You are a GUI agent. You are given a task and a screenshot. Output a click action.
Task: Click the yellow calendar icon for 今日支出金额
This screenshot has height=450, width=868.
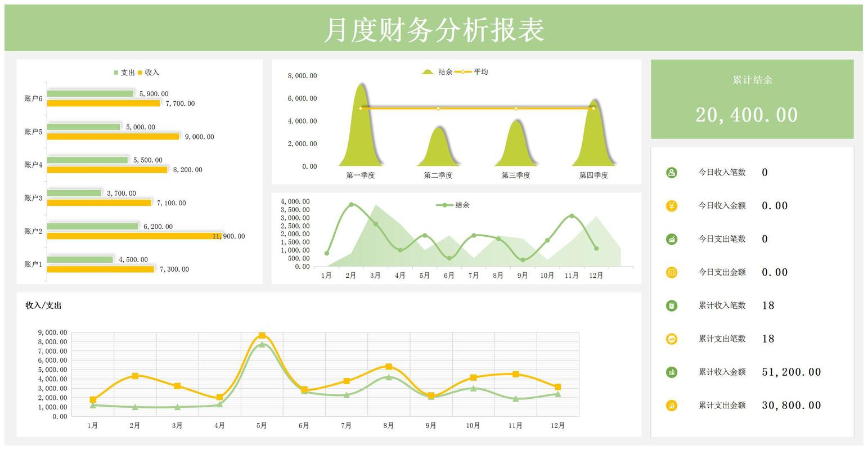pyautogui.click(x=671, y=272)
